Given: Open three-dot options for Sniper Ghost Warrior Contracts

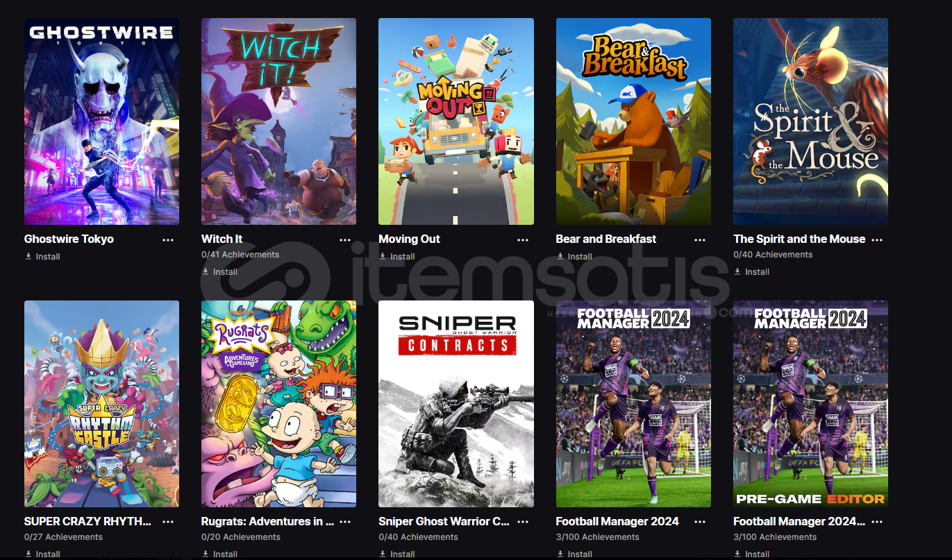Looking at the screenshot, I should 523,522.
